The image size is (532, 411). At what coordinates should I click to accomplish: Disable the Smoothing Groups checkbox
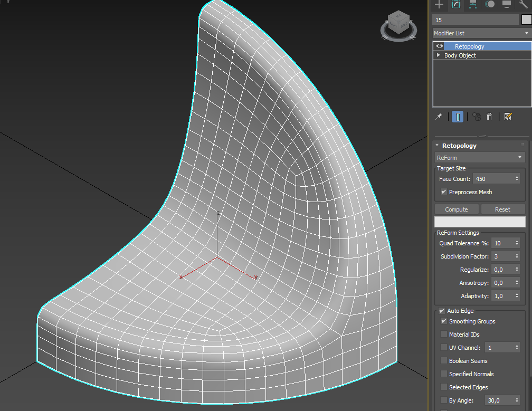444,321
